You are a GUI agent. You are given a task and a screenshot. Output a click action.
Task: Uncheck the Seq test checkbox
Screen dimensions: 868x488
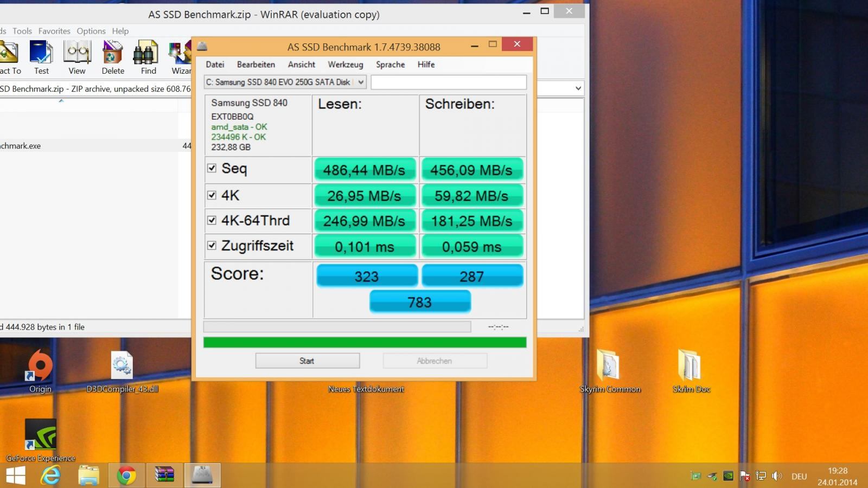[x=212, y=168]
